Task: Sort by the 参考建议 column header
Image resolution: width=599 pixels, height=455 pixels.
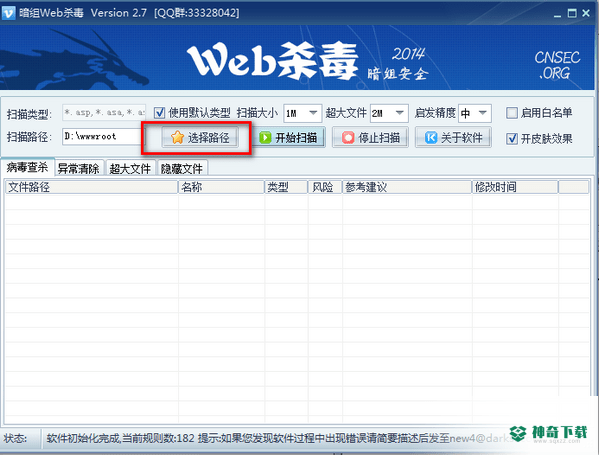Action: [407, 187]
